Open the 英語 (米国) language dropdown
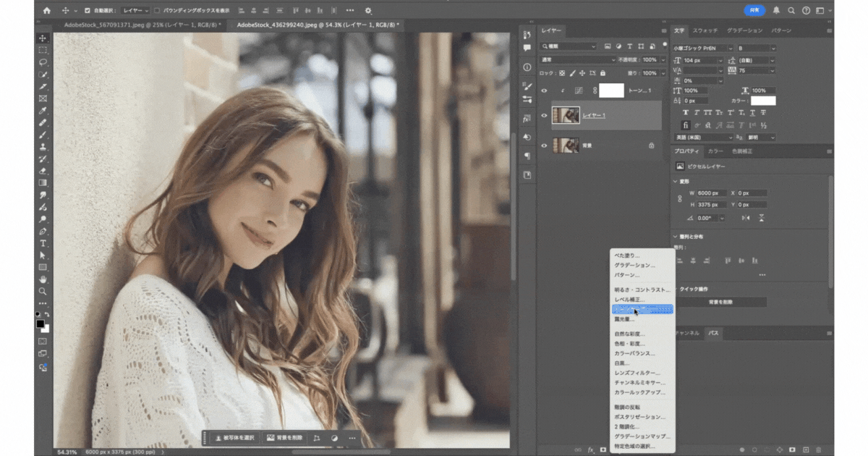 tap(703, 138)
